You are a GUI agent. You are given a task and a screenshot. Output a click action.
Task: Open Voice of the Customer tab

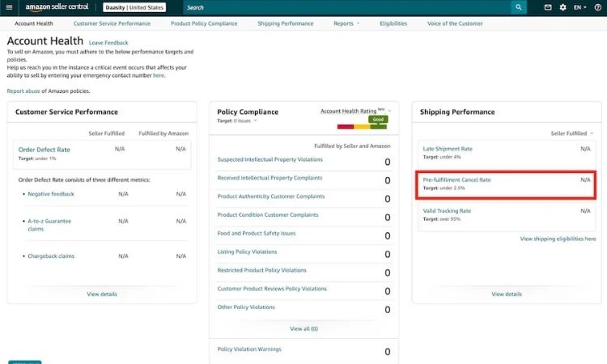pyautogui.click(x=455, y=23)
